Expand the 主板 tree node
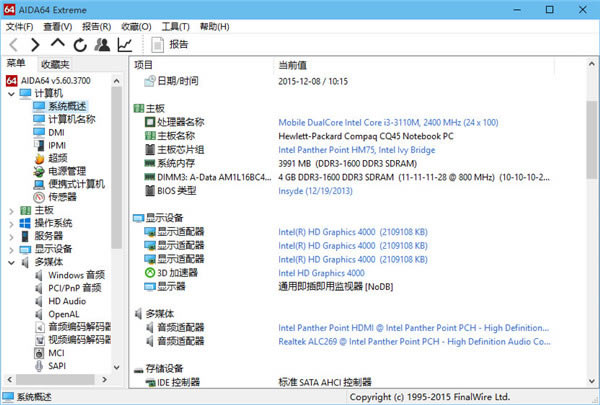The height and width of the screenshot is (405, 600). coord(11,210)
